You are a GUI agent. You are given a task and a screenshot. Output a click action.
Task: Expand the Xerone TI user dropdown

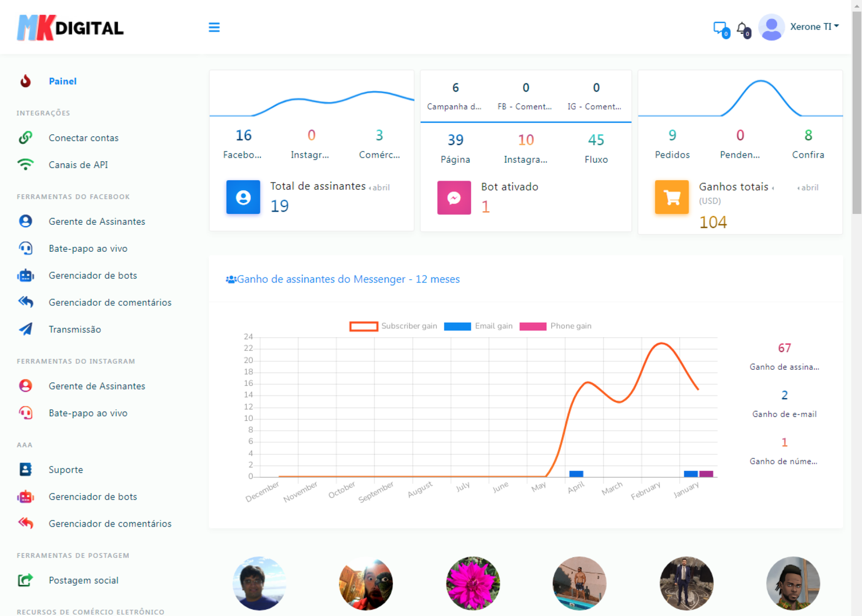click(814, 27)
